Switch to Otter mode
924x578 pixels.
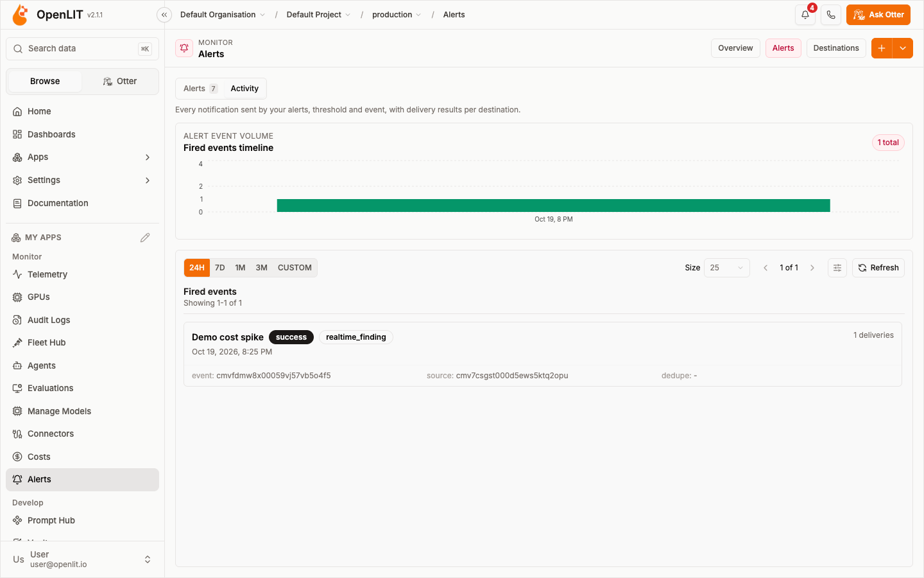click(x=120, y=82)
